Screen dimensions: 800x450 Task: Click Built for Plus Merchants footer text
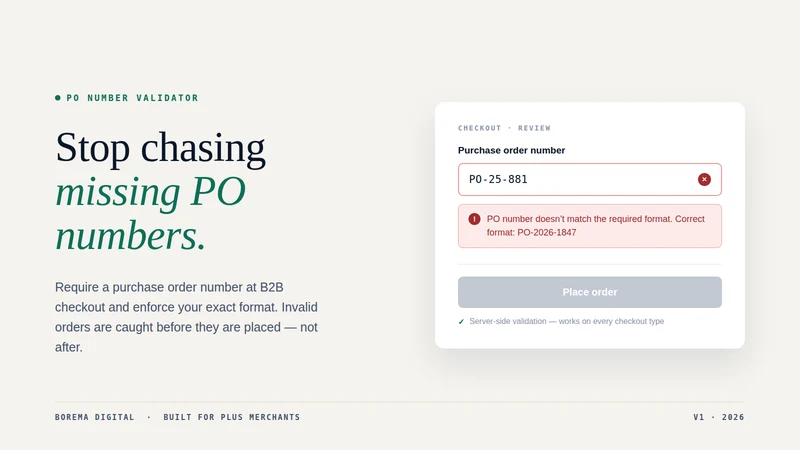(x=232, y=417)
